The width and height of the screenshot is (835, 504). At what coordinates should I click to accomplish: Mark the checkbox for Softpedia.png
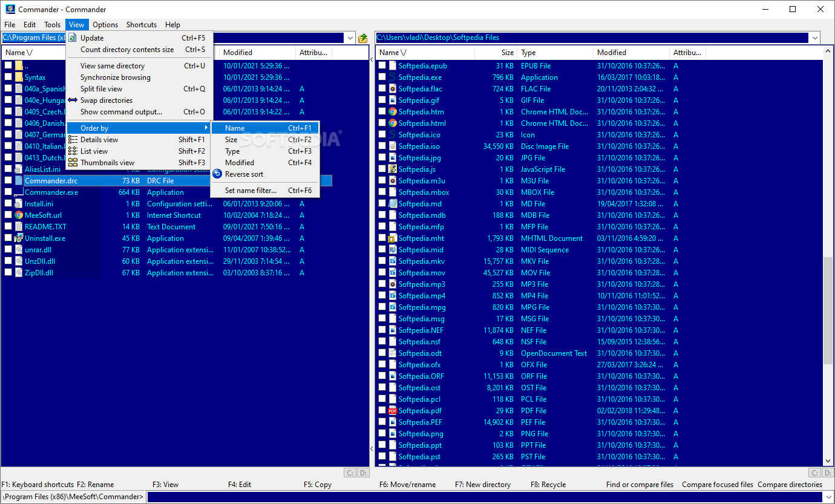(x=382, y=434)
